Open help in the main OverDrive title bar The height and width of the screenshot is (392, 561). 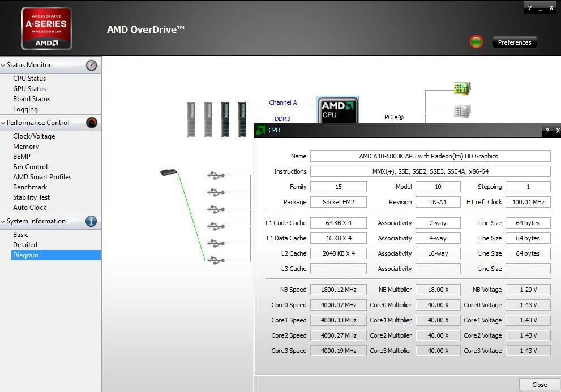[x=530, y=7]
